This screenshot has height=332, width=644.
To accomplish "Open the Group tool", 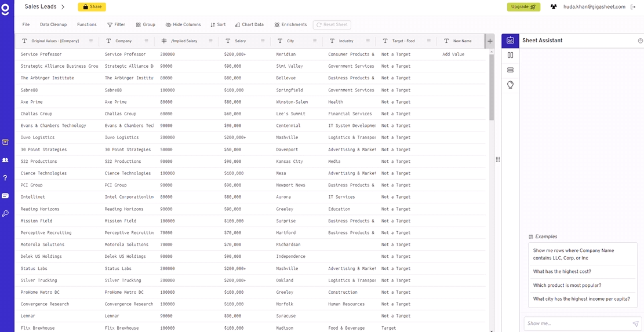I will pyautogui.click(x=146, y=24).
